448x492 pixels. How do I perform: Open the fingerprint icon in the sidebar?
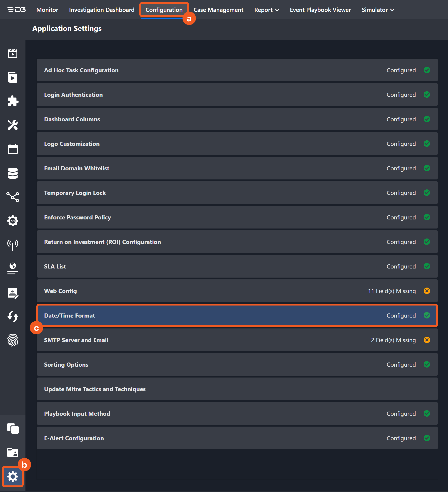coord(13,340)
